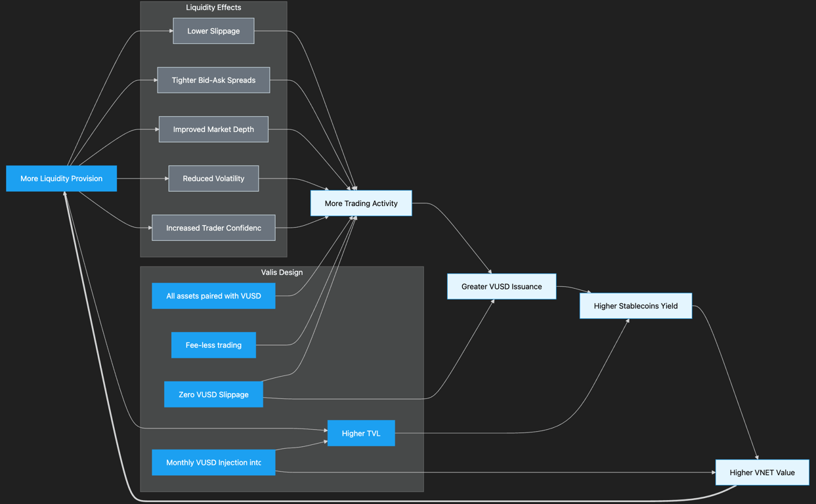816x504 pixels.
Task: Select the "Higher Stablecoins Yield" box
Action: coord(635,305)
